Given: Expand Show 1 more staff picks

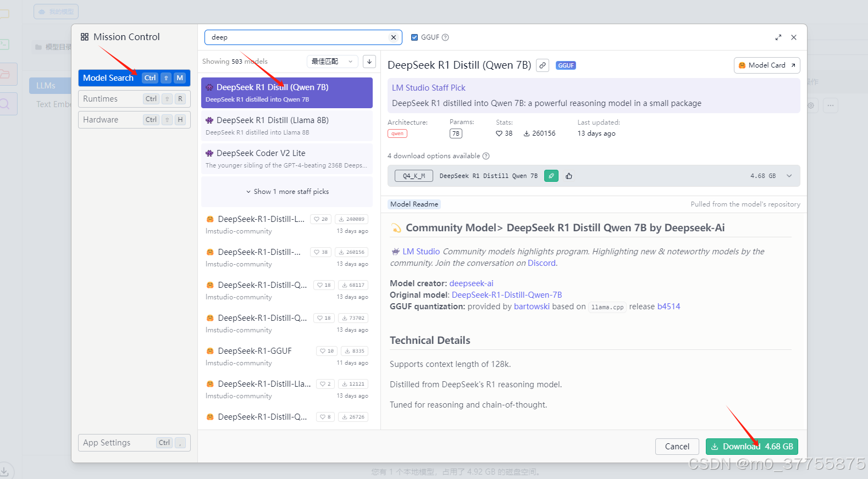Looking at the screenshot, I should [x=287, y=192].
